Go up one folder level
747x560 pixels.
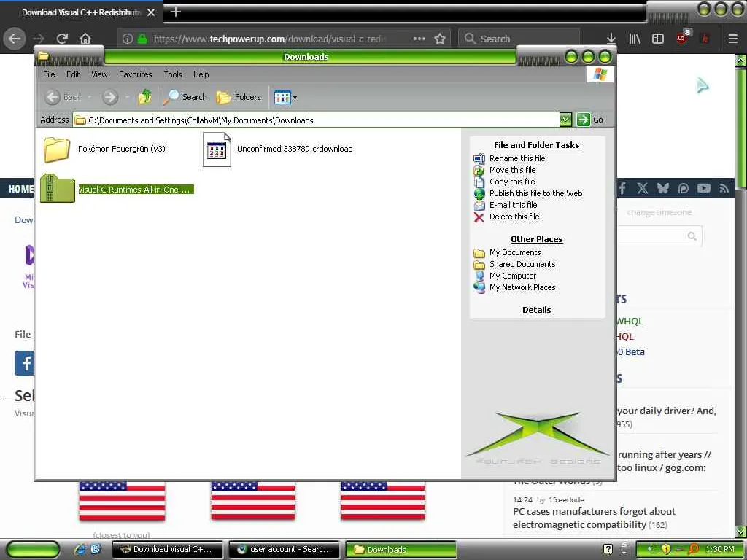[145, 97]
